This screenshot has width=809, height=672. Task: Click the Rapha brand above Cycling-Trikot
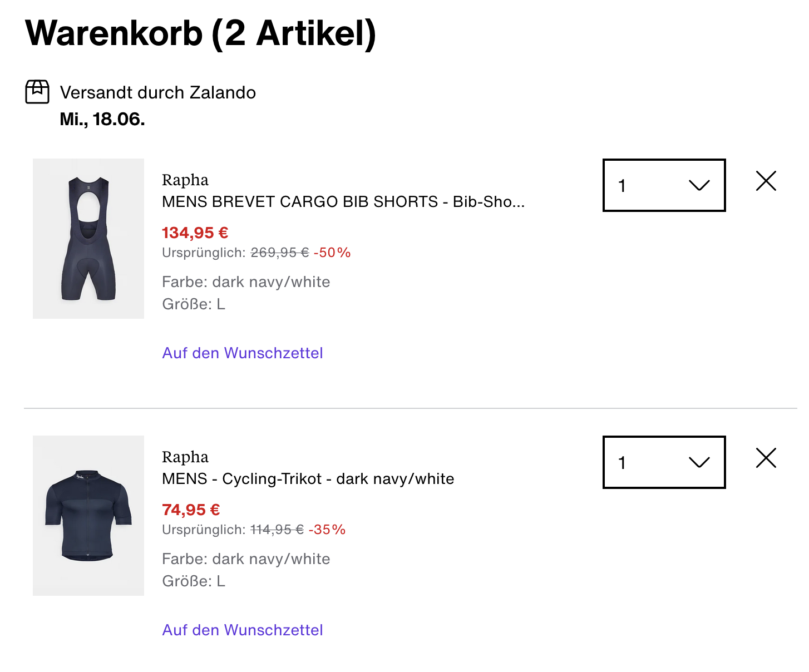[x=185, y=457]
